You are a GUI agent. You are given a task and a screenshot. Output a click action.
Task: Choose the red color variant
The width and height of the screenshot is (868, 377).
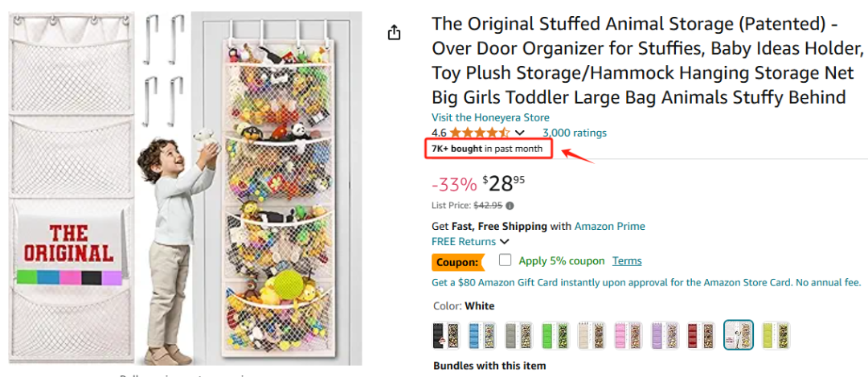tap(701, 335)
